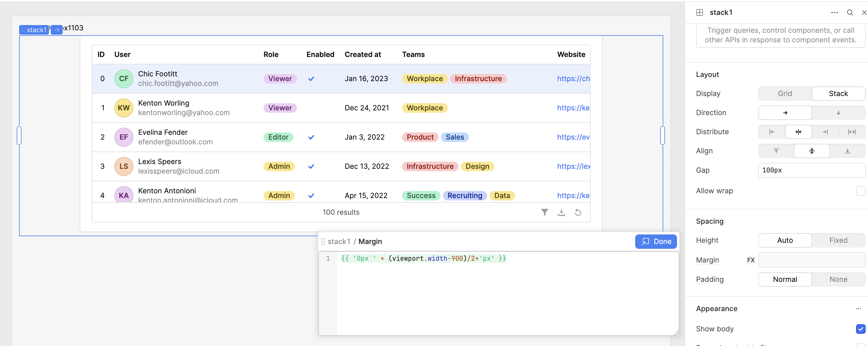The width and height of the screenshot is (868, 346).
Task: Set Height to Fixed
Action: coord(838,240)
